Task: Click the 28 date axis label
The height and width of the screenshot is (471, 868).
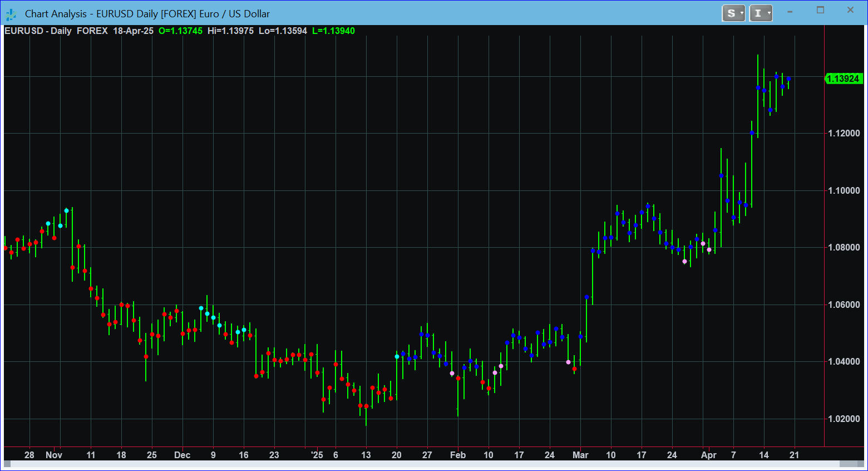Action: click(x=29, y=455)
